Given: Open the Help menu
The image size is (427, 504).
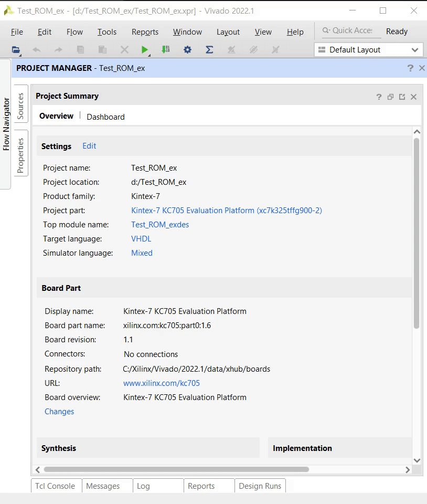Looking at the screenshot, I should (295, 32).
